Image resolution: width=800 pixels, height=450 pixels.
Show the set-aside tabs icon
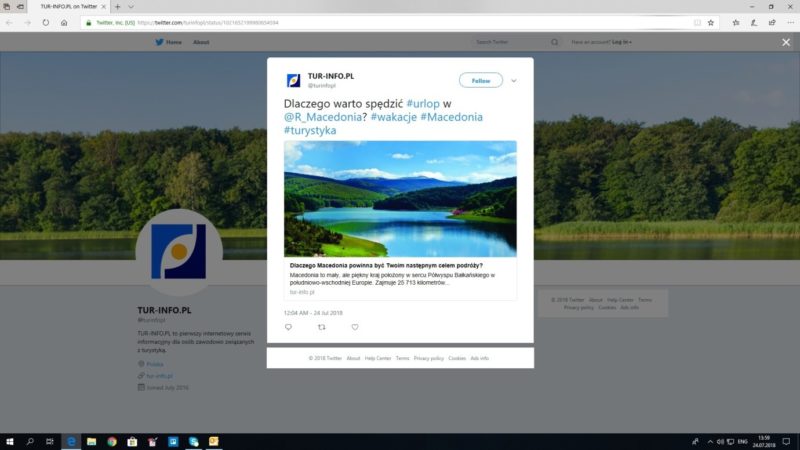pyautogui.click(x=7, y=7)
